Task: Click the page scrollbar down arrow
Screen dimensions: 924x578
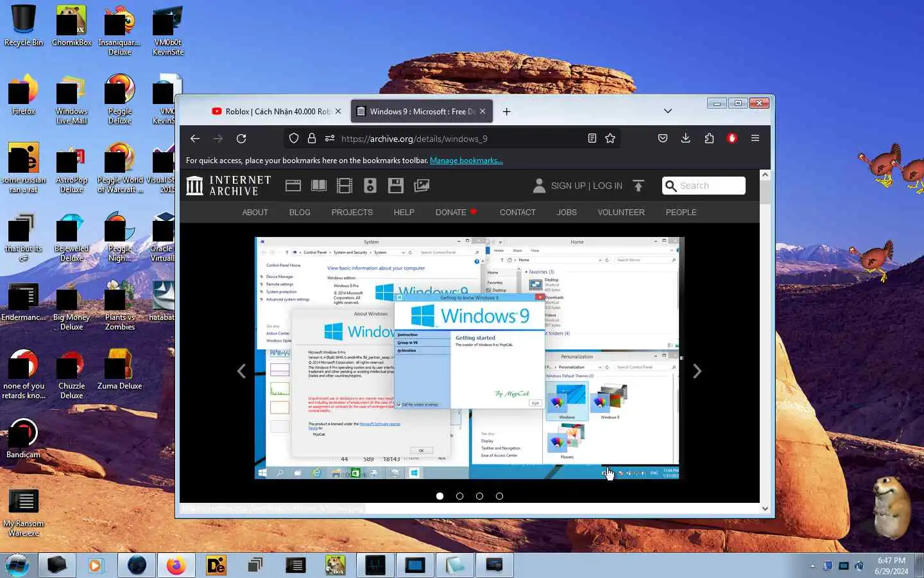Action: click(765, 509)
